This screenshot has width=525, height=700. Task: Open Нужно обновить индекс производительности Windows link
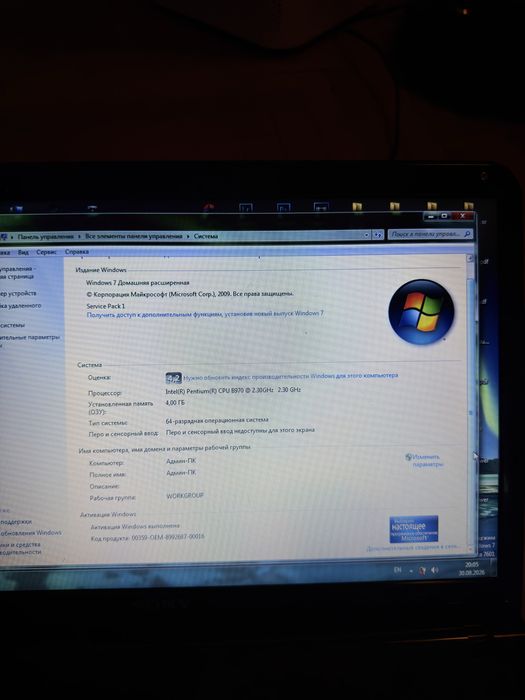tap(291, 376)
